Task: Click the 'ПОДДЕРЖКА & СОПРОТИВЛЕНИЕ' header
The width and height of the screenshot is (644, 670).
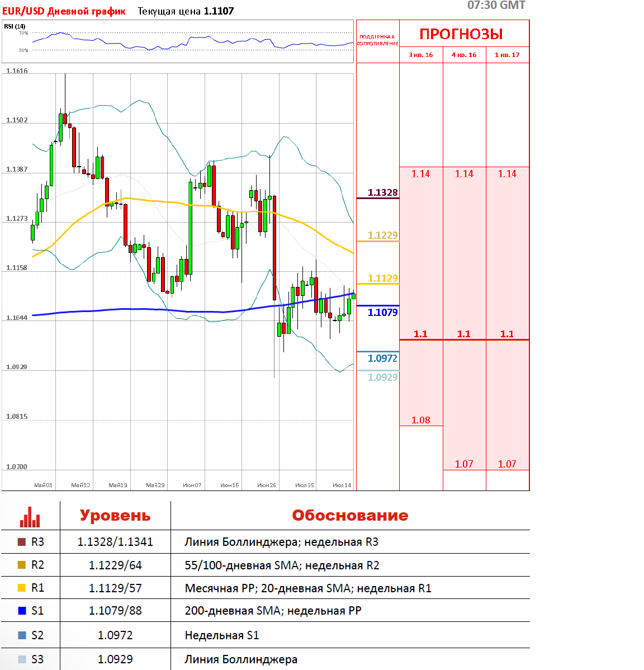Action: tap(378, 40)
